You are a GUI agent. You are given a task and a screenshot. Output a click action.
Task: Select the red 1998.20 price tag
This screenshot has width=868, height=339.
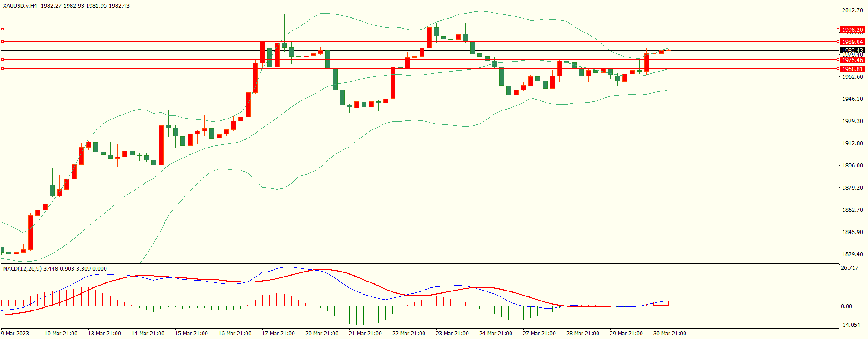coord(852,30)
